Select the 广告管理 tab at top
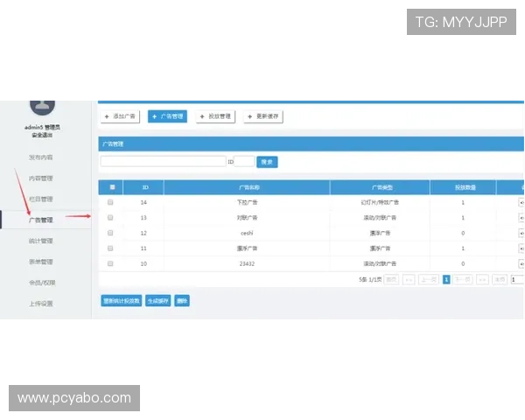The width and height of the screenshot is (525, 420). (x=167, y=116)
